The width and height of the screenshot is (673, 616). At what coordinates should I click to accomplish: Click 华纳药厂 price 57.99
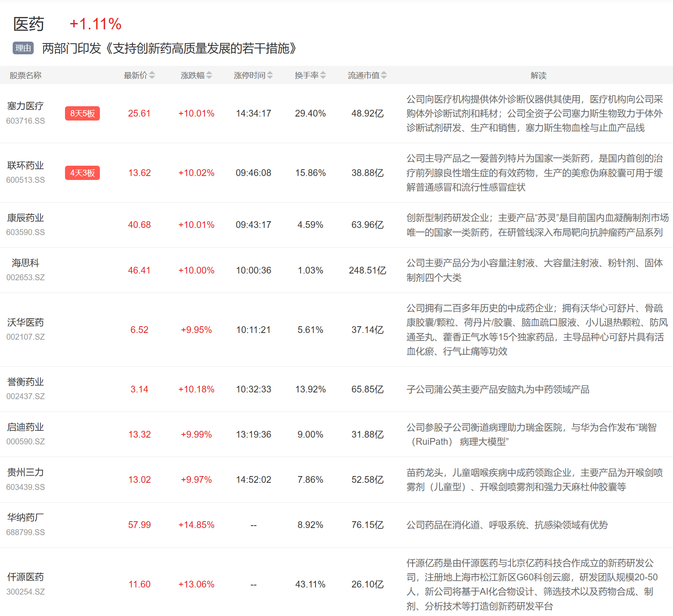tap(139, 525)
